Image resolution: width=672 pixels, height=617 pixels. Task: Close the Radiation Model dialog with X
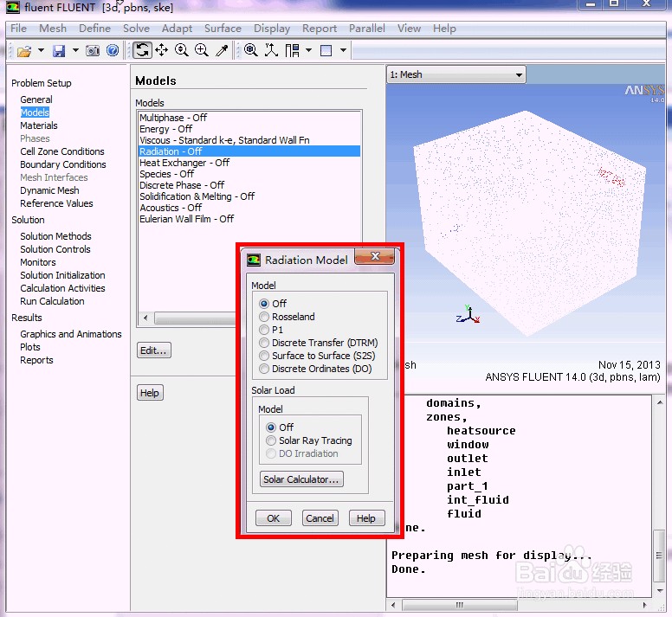tap(375, 256)
